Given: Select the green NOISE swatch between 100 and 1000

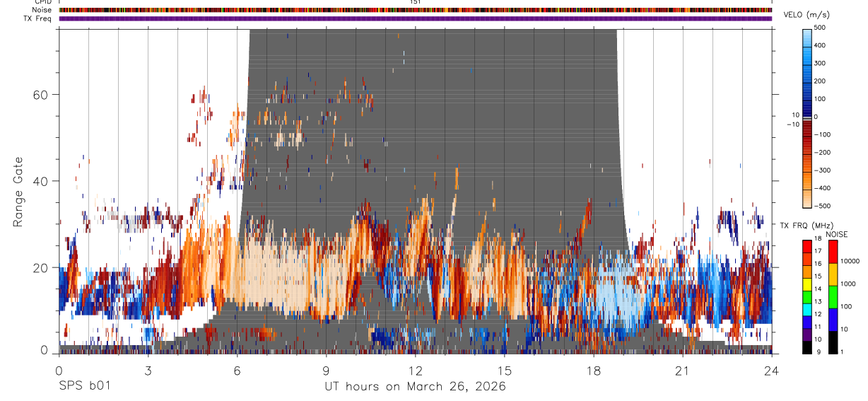Looking at the screenshot, I should pos(833,296).
